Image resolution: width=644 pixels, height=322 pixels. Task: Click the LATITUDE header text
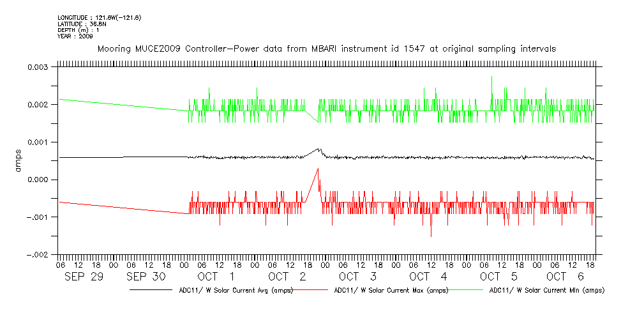(x=81, y=24)
